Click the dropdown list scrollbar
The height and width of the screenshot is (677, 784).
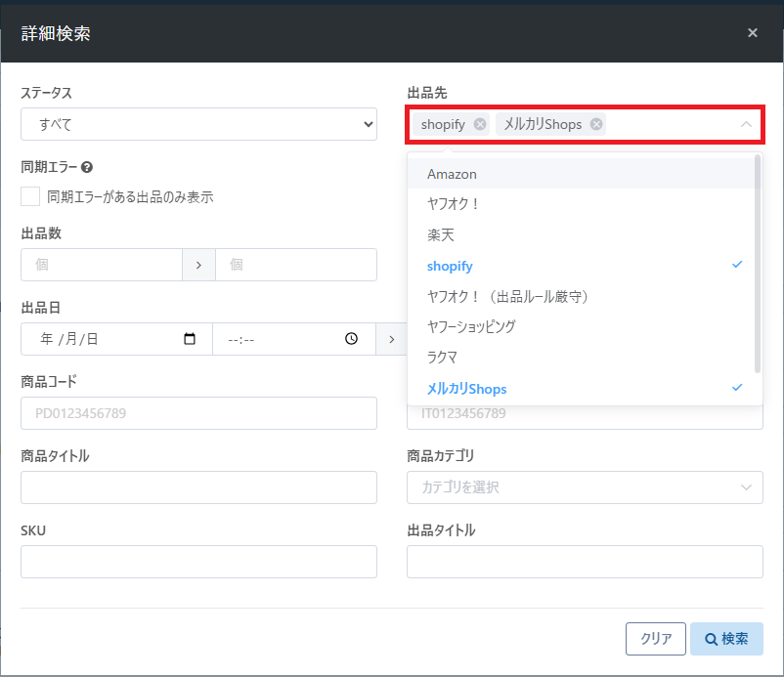(758, 264)
